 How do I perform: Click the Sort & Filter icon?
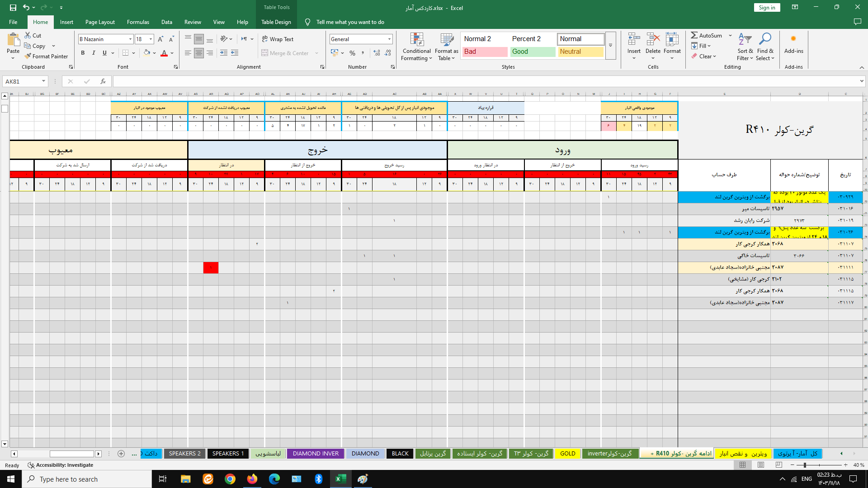(745, 39)
